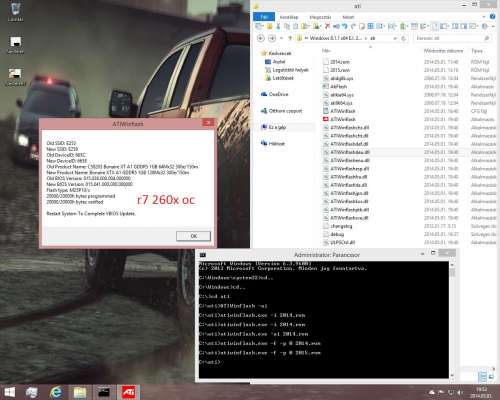Select OneDrive in the navigation pane
Screen dimensions: 500x400
point(275,94)
